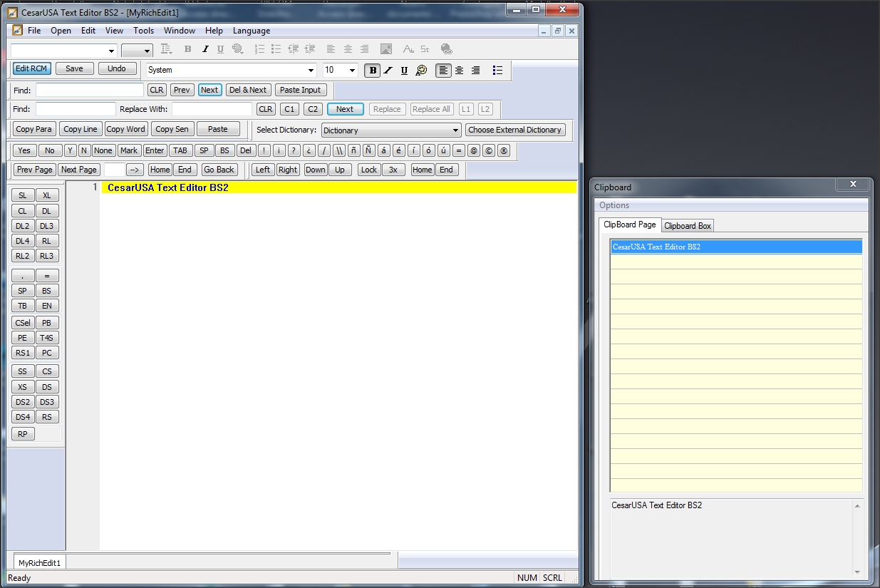Click the arrow --> go-to-page button
The width and height of the screenshot is (880, 588).
click(x=135, y=170)
